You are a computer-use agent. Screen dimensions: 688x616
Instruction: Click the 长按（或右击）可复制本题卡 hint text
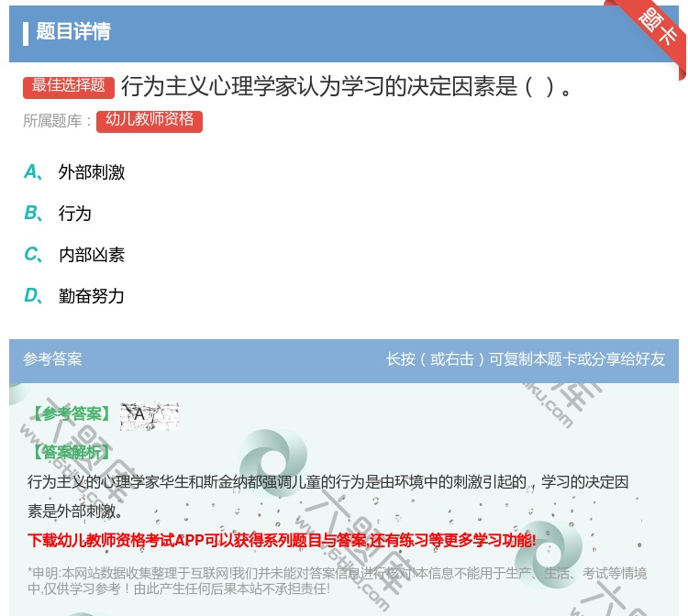526,359
